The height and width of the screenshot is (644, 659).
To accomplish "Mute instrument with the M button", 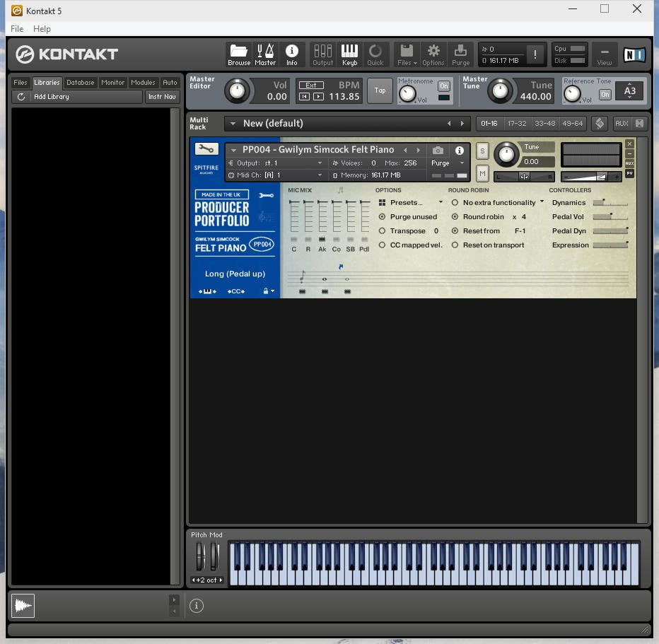I will [x=482, y=173].
